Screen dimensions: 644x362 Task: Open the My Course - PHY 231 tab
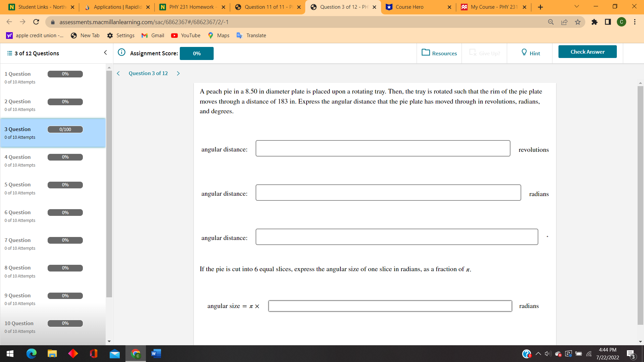coord(491,7)
